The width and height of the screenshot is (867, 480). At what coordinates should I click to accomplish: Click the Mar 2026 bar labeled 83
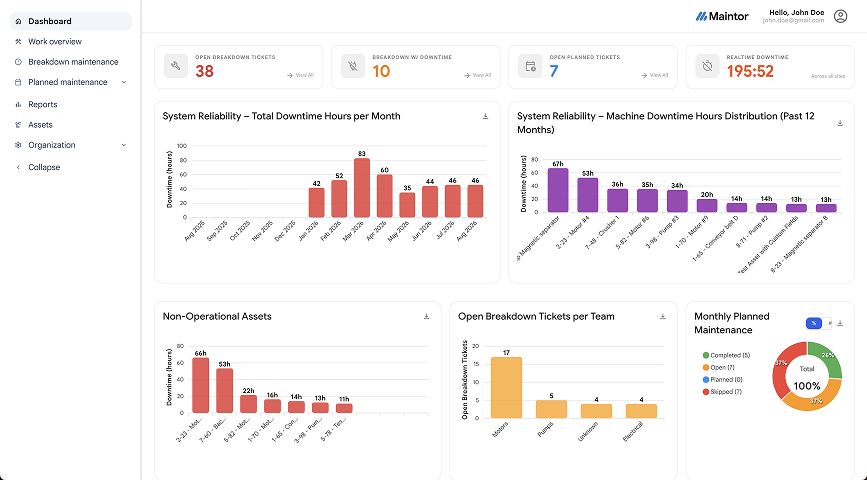pyautogui.click(x=362, y=187)
